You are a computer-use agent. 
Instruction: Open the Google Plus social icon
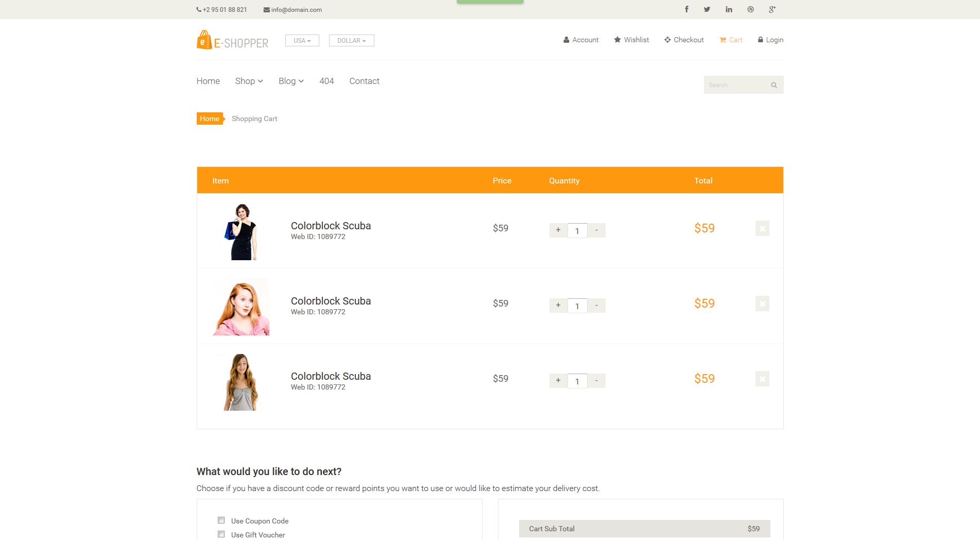772,9
